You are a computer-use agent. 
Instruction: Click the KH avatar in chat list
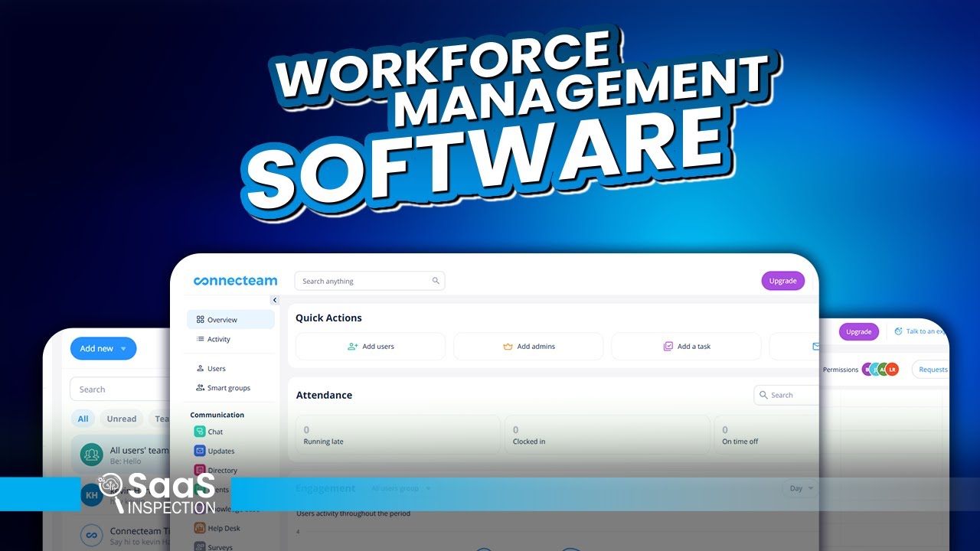[91, 496]
